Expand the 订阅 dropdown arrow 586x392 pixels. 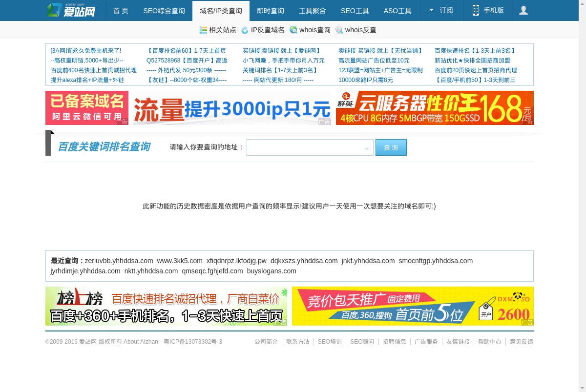[x=431, y=10]
